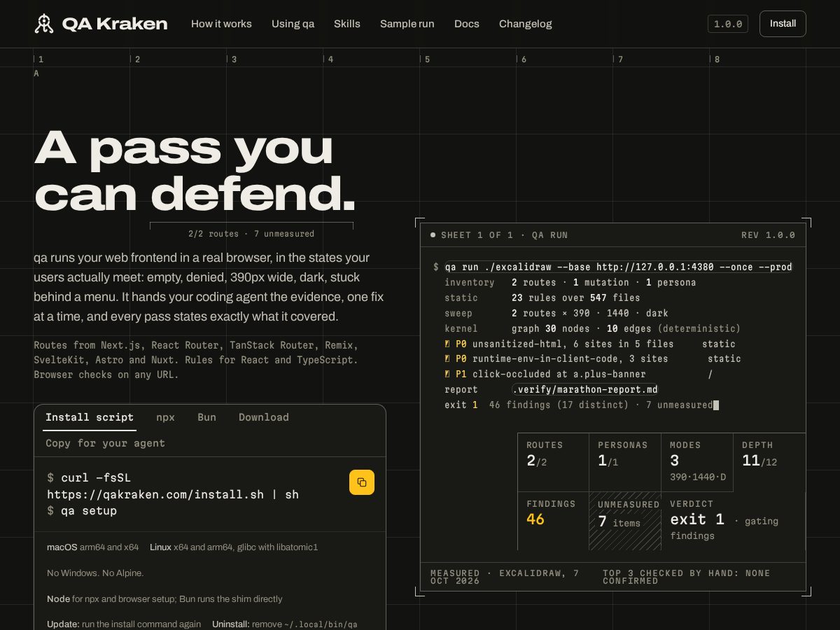
Task: Click the 'A pass you can defend.' headline
Action: (195, 171)
